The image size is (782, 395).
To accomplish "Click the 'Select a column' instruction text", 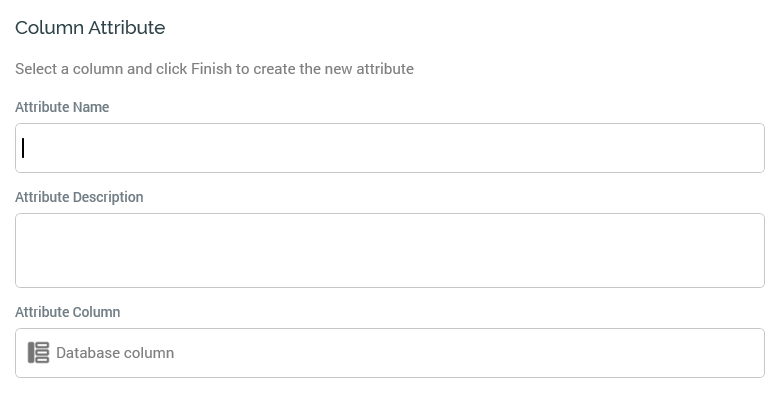I will pos(214,69).
